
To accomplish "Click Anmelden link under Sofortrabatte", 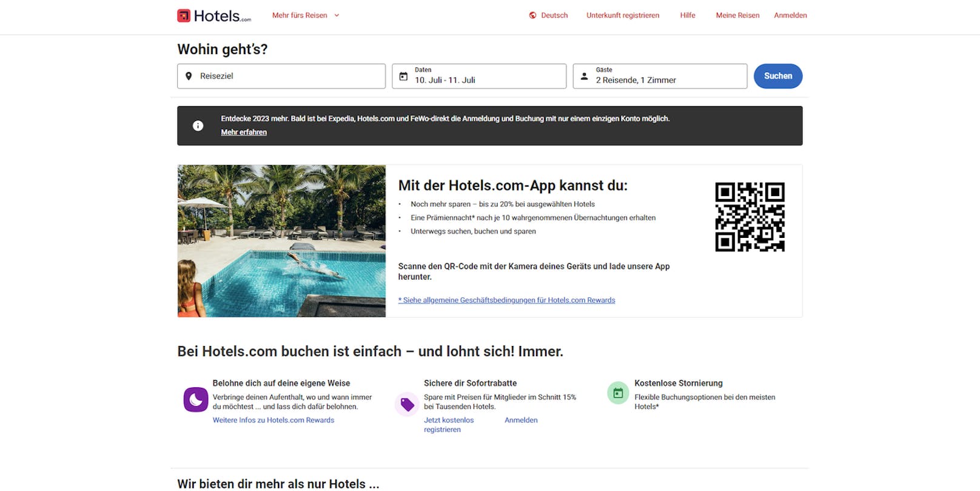I will click(x=521, y=420).
